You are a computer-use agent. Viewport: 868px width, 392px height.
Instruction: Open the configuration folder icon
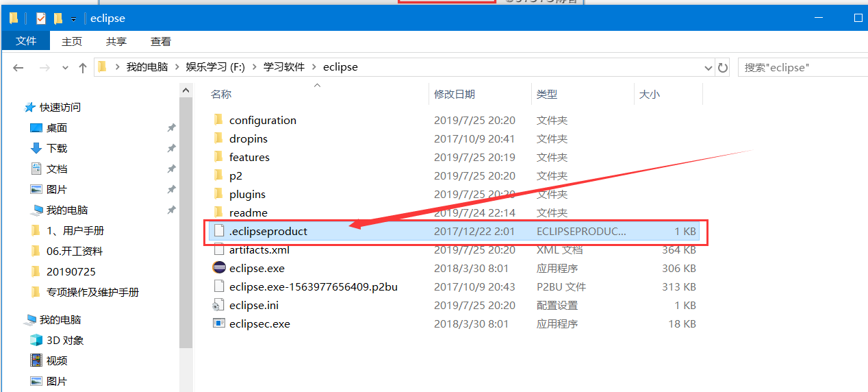(x=218, y=120)
